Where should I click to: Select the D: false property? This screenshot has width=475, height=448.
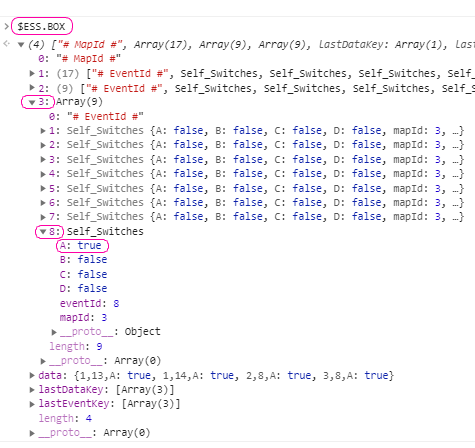click(83, 288)
